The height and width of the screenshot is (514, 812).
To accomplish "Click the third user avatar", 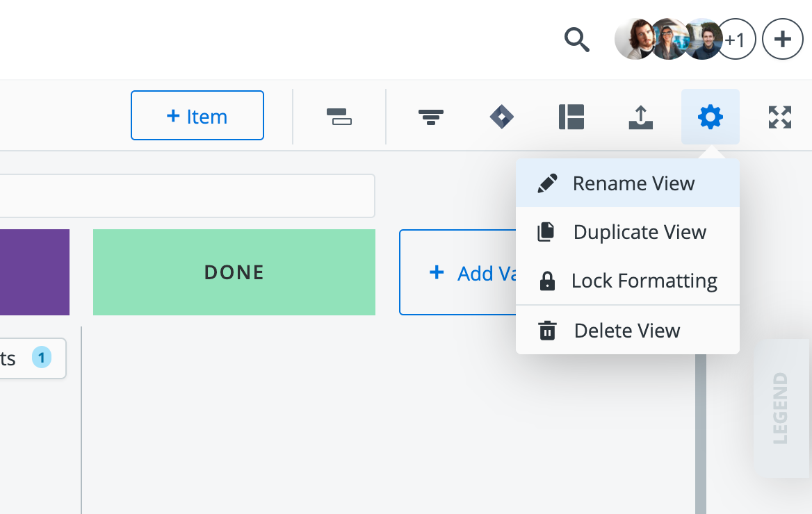I will [704, 40].
